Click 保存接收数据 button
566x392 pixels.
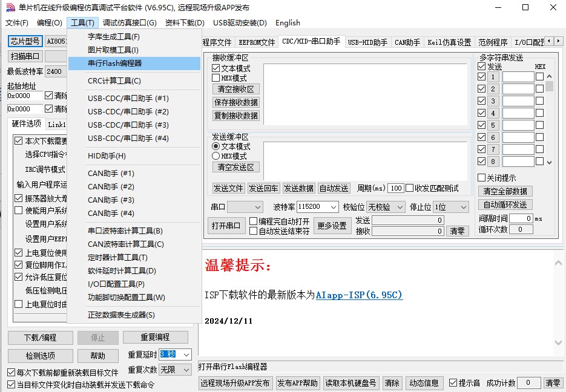tap(235, 102)
